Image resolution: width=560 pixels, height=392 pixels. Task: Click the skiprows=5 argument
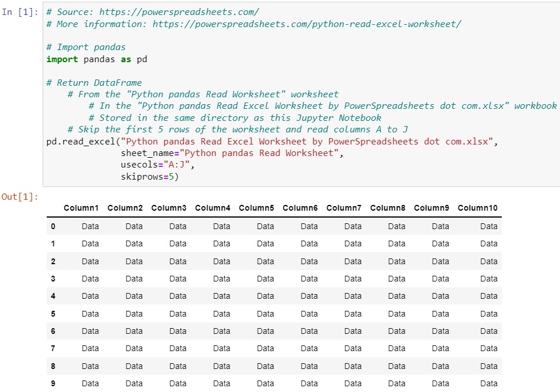tap(150, 177)
